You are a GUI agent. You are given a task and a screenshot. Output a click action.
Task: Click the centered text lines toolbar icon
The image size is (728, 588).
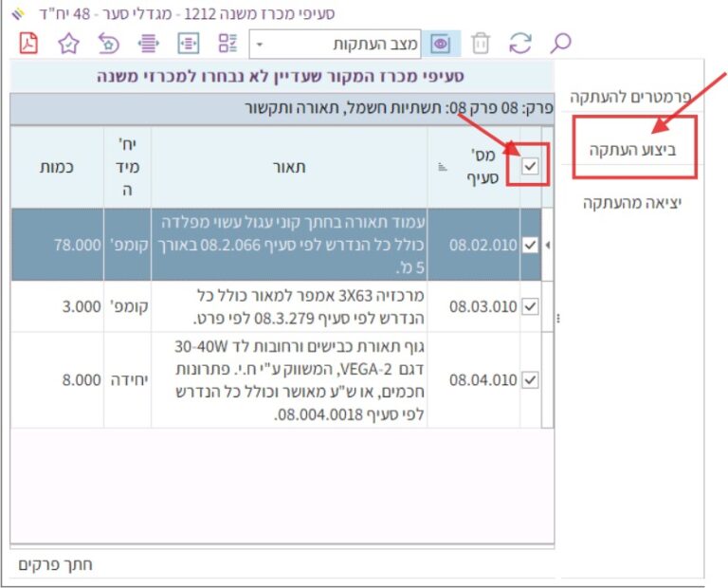147,44
